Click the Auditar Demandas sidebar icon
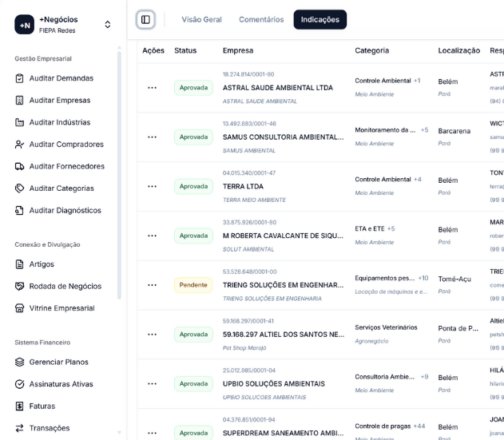Image resolution: width=504 pixels, height=440 pixels. [x=20, y=78]
